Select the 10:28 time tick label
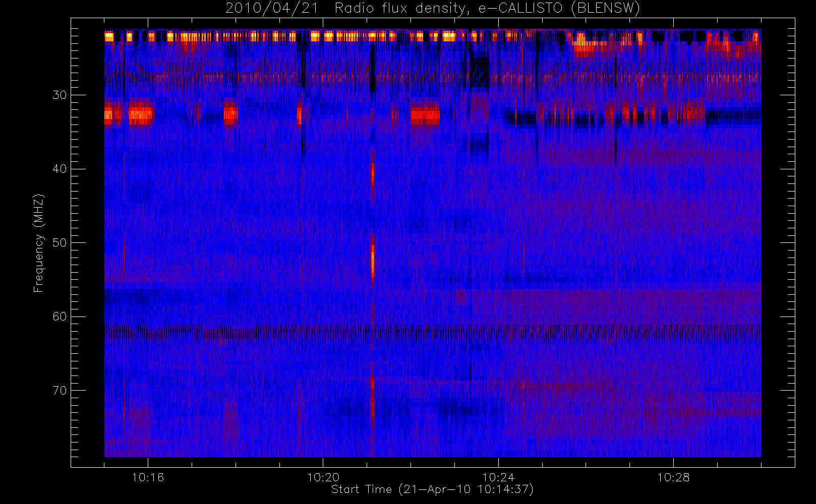This screenshot has height=504, width=816. pos(673,477)
